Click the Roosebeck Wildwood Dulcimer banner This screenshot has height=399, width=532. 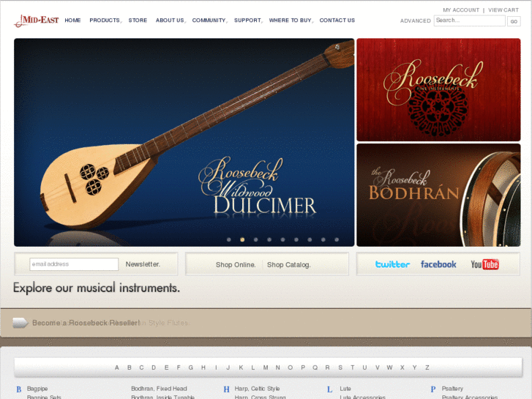click(184, 142)
